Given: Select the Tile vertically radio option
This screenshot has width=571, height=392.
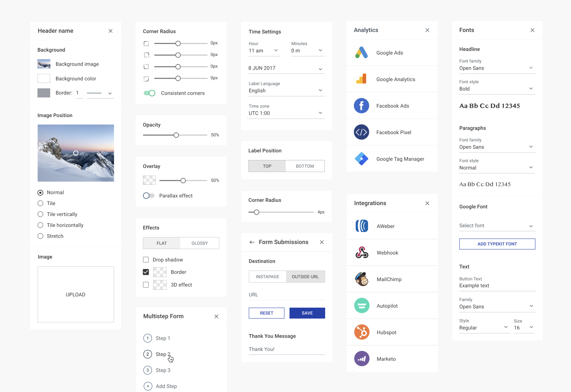Looking at the screenshot, I should tap(40, 214).
